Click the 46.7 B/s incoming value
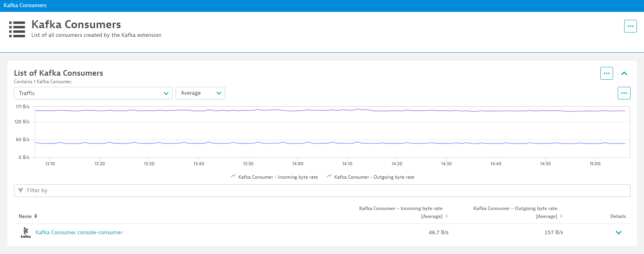Viewport: 644px width, 254px height. (439, 233)
